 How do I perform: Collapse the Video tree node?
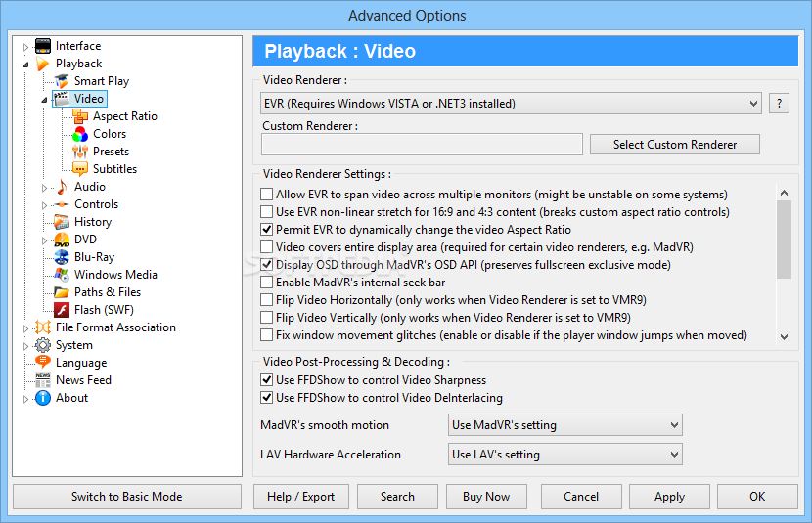click(x=45, y=100)
